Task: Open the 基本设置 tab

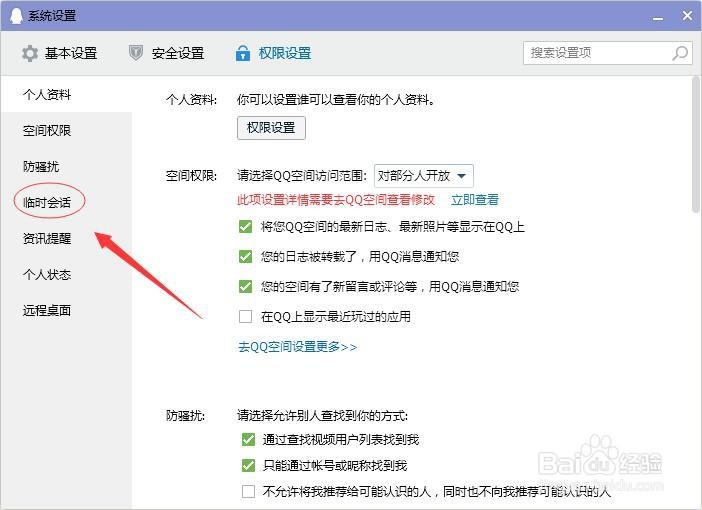Action: pos(60,53)
